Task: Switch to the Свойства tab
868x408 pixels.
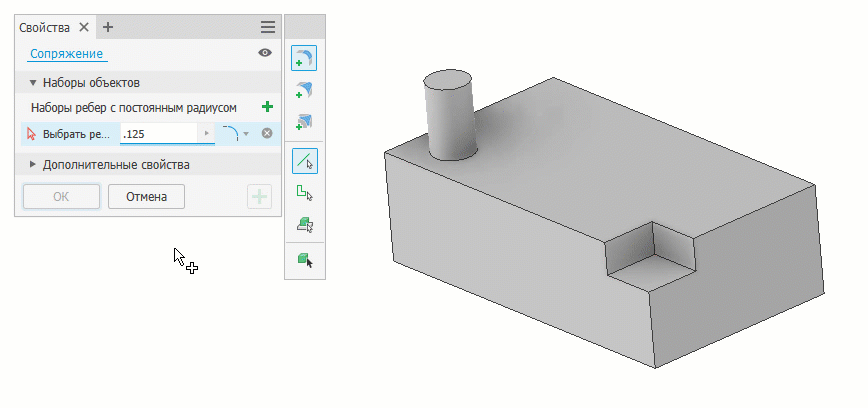Action: tap(44, 28)
